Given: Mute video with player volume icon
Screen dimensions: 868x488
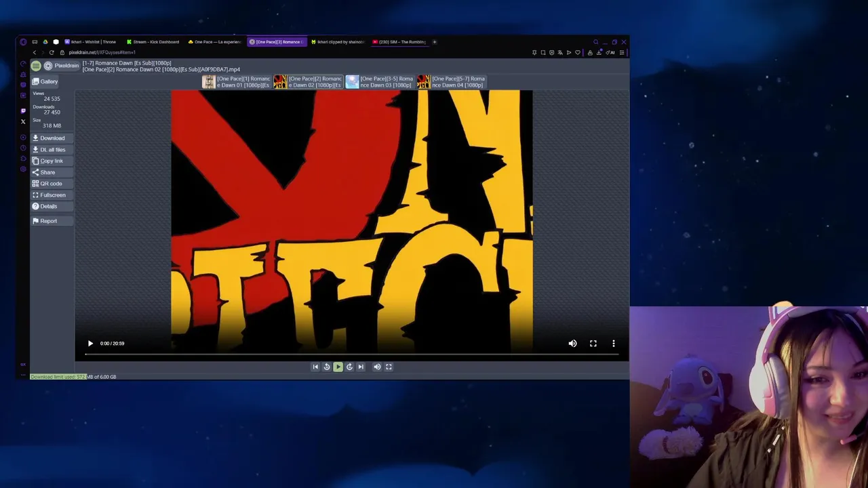Looking at the screenshot, I should pyautogui.click(x=572, y=344).
